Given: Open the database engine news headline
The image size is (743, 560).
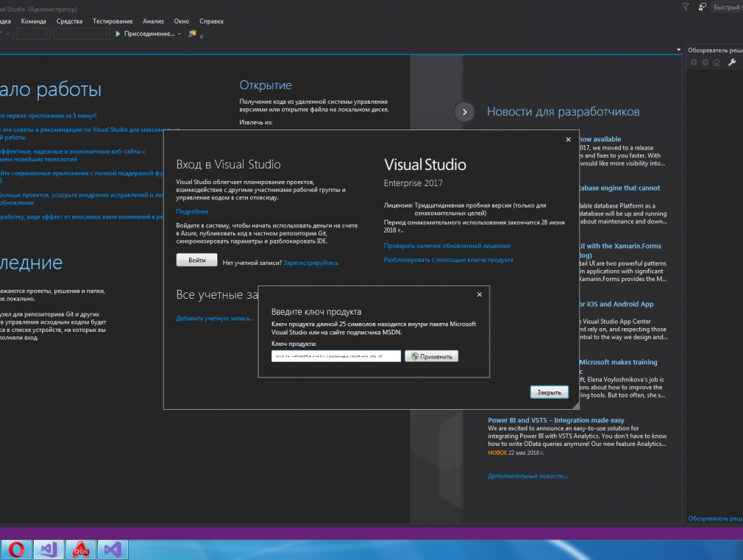Looking at the screenshot, I should click(x=619, y=188).
